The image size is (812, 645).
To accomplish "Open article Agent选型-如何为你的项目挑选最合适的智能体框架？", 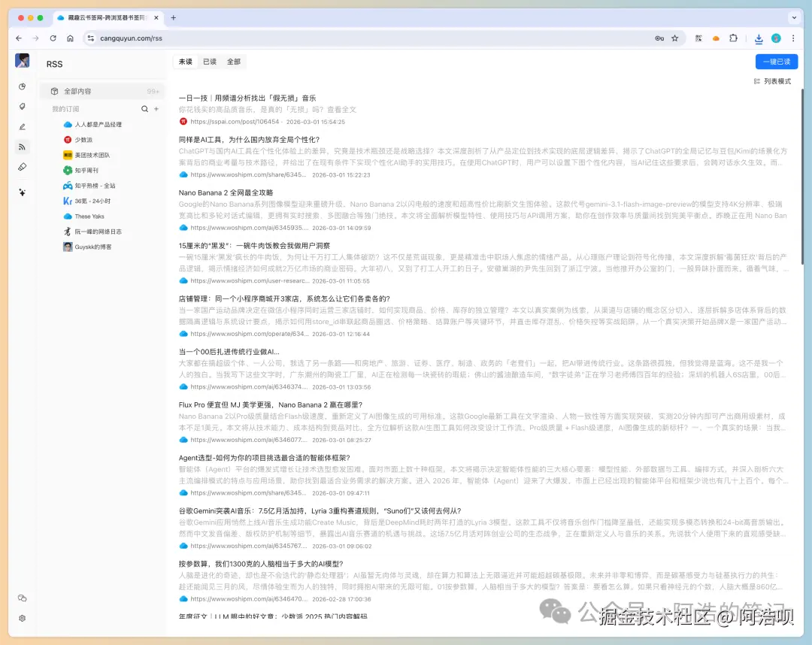I will (264, 458).
